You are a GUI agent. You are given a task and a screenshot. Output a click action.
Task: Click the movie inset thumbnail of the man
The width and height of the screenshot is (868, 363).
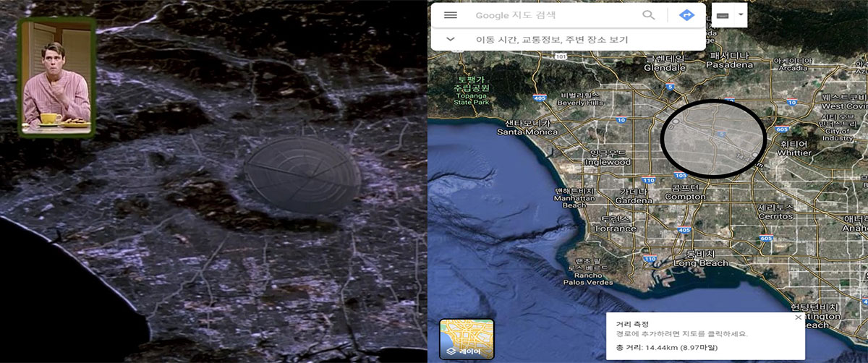(x=56, y=77)
